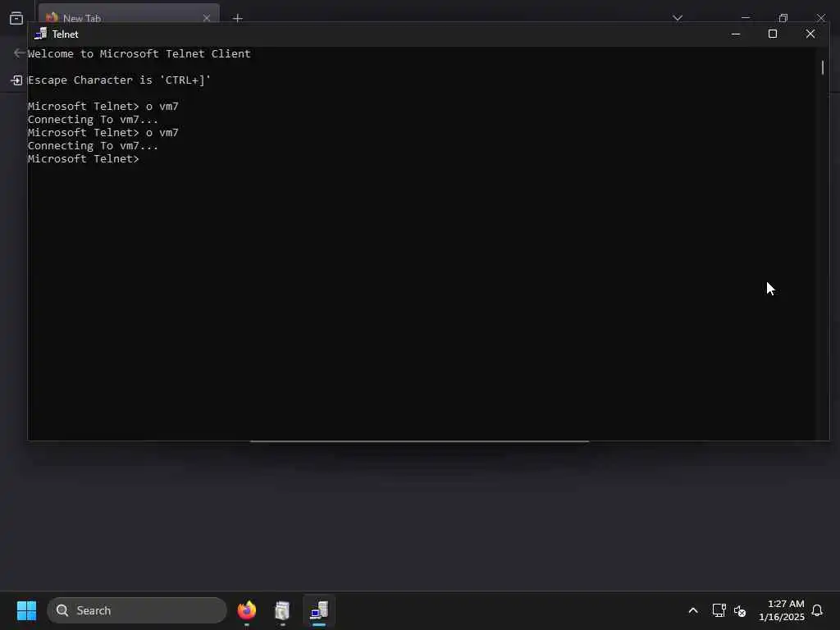Show hidden system tray icons
This screenshot has height=630, width=840.
[x=692, y=610]
